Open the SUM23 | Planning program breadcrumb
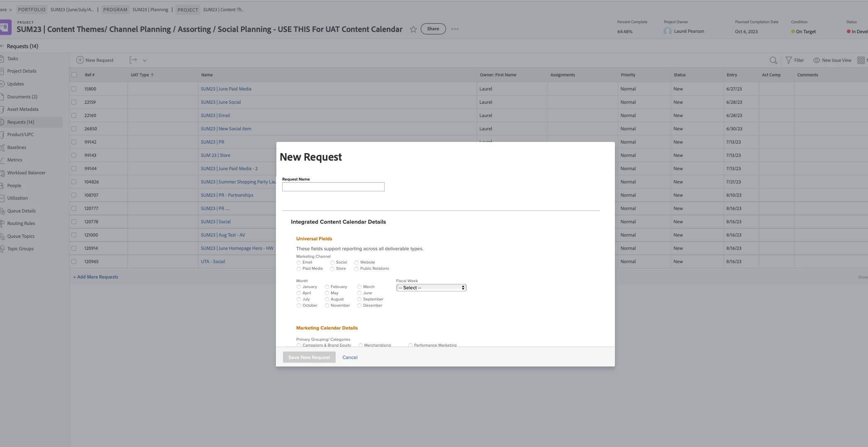The width and height of the screenshot is (868, 447). point(150,10)
